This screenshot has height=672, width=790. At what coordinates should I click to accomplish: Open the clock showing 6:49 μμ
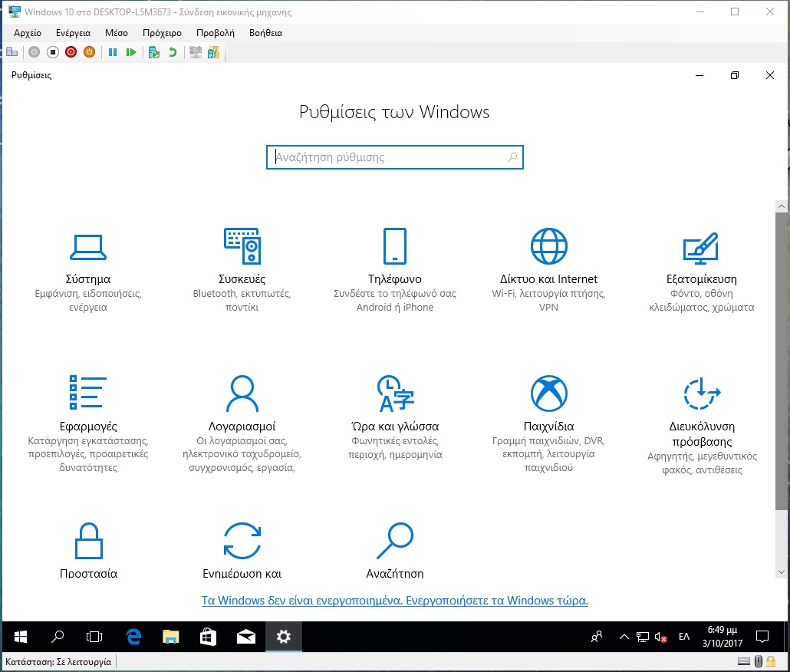point(723,637)
